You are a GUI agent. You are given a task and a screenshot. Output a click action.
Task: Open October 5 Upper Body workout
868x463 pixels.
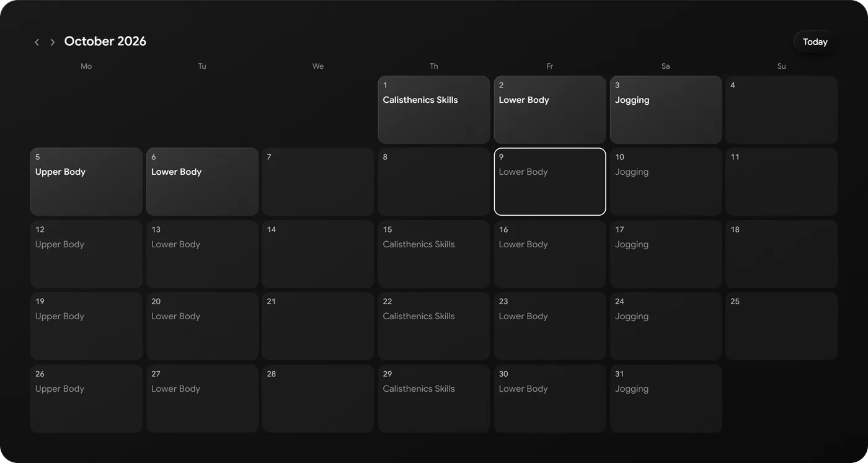[x=86, y=182]
